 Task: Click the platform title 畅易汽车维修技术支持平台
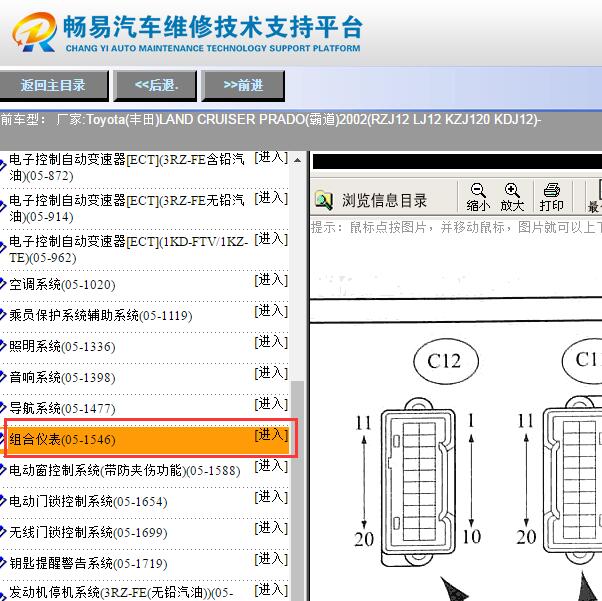pos(213,26)
